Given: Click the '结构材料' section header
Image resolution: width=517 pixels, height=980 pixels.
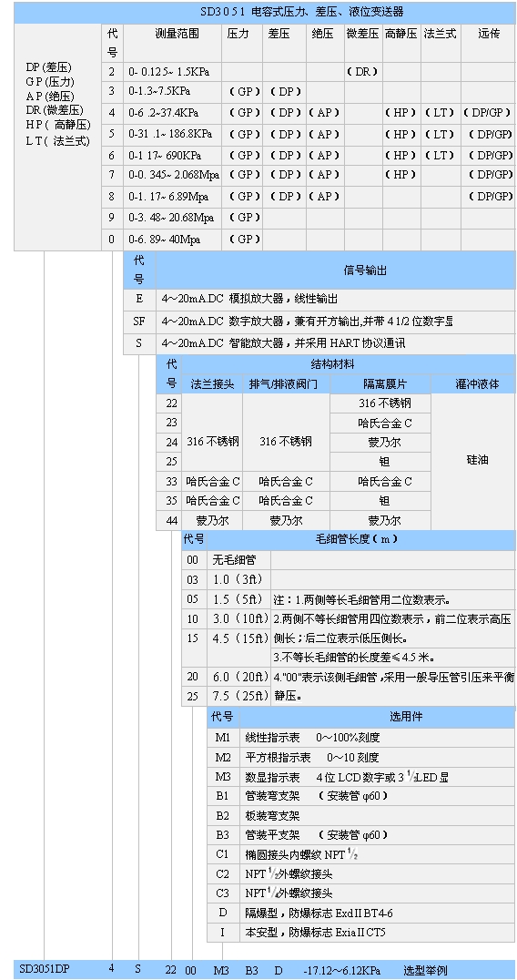Looking at the screenshot, I should point(333,364).
